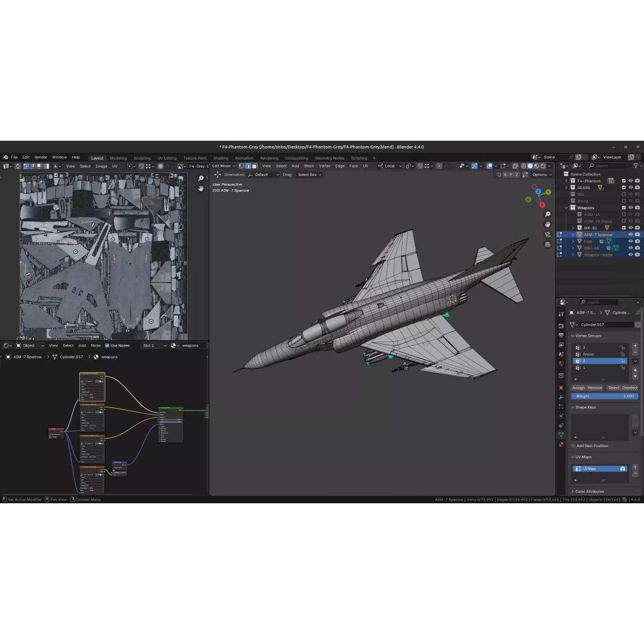Open Mesh menu in viewport header
The image size is (644, 644).
[309, 166]
